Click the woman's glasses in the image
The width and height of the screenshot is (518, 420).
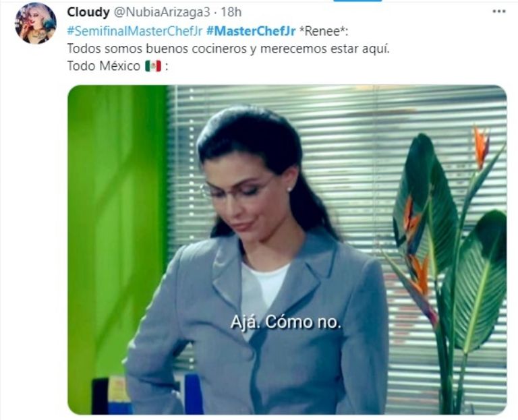click(x=237, y=189)
